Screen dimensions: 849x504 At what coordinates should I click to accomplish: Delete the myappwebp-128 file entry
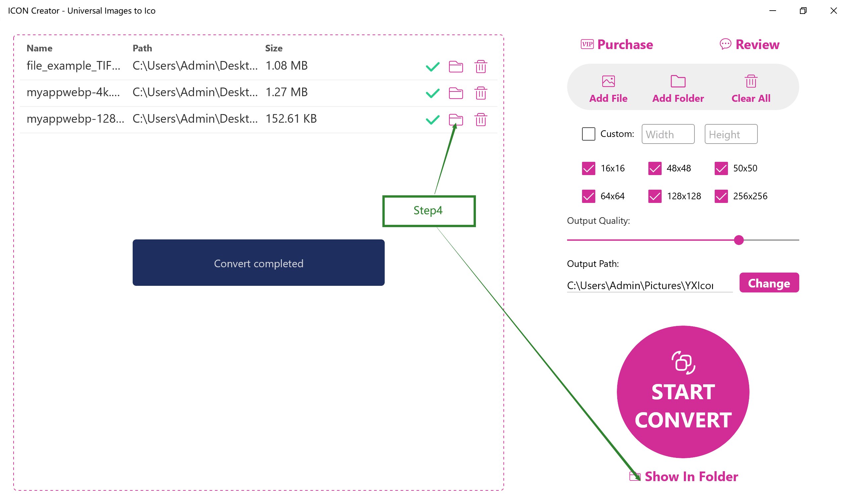[481, 120]
